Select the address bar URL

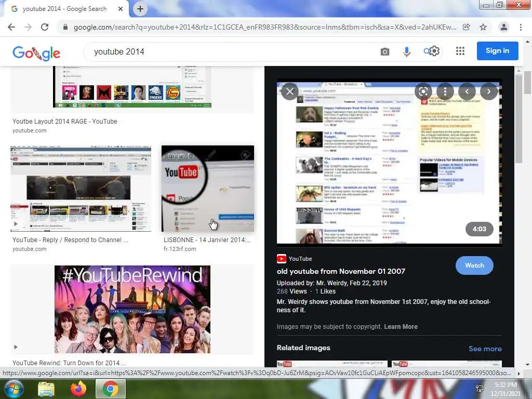(264, 27)
